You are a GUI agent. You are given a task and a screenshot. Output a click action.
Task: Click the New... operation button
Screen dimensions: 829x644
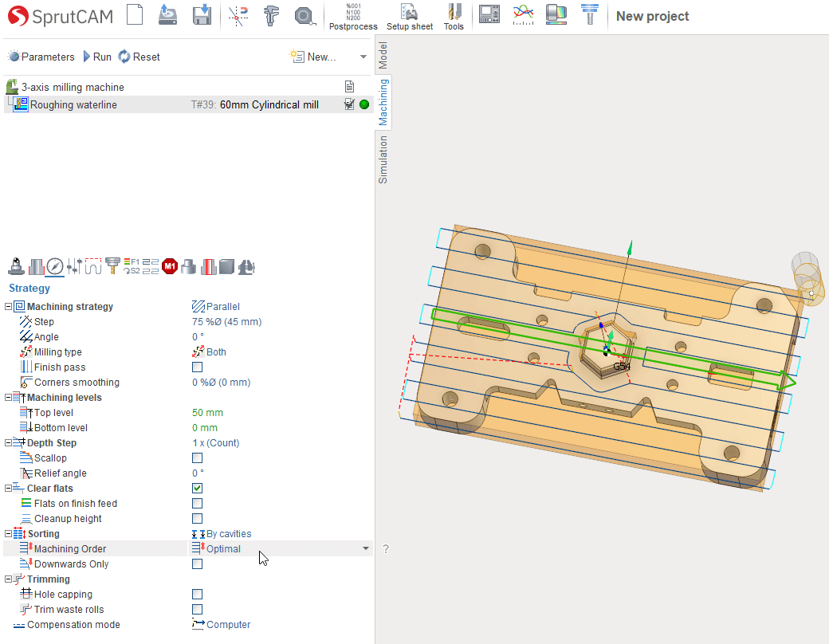tap(312, 57)
